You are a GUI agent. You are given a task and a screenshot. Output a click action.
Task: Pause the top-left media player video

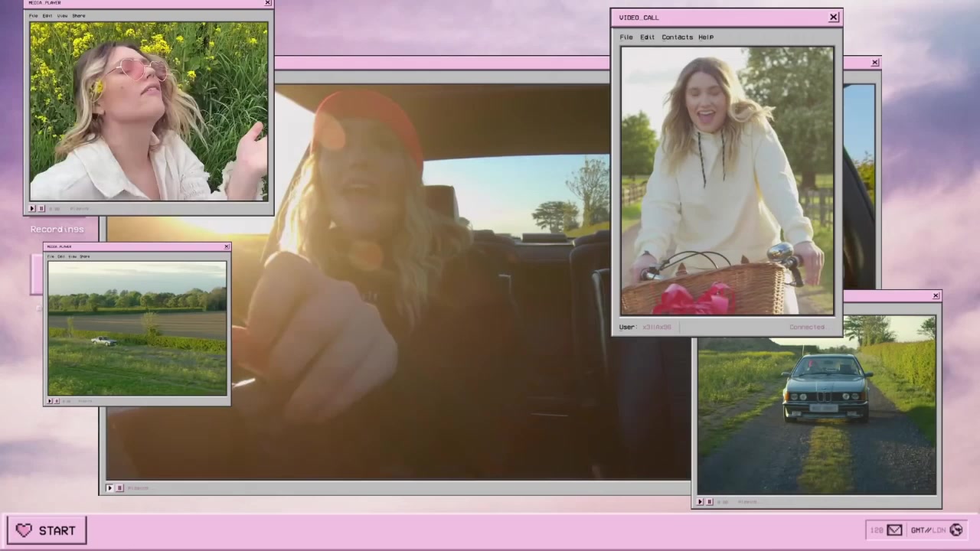pyautogui.click(x=42, y=208)
